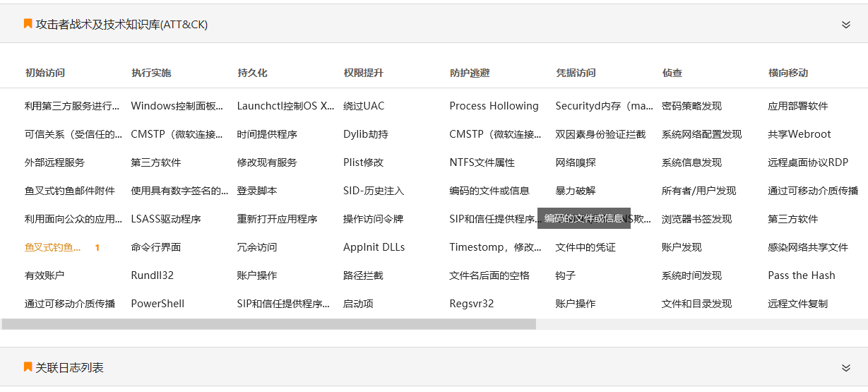Click the 横向移动 column header
Screen dimensions: 868x392
click(788, 73)
